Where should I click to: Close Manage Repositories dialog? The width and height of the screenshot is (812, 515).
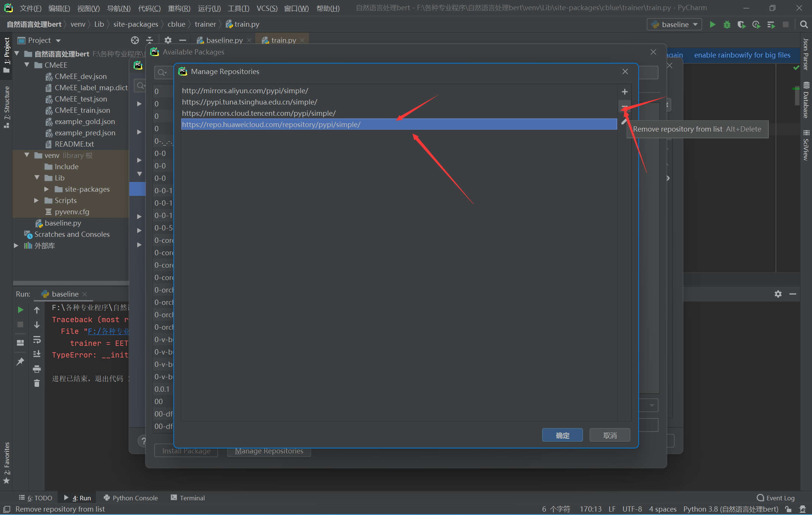point(625,71)
